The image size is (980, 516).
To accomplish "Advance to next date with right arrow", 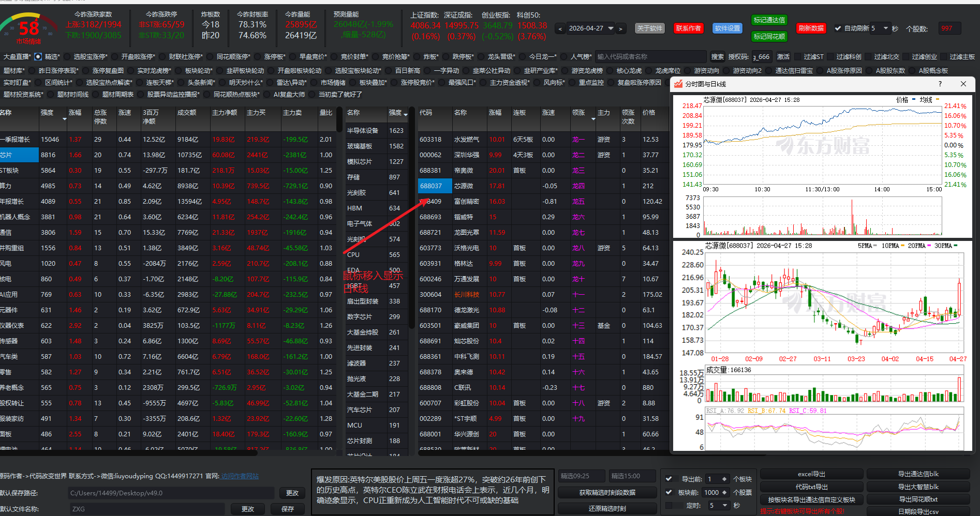I will point(620,29).
